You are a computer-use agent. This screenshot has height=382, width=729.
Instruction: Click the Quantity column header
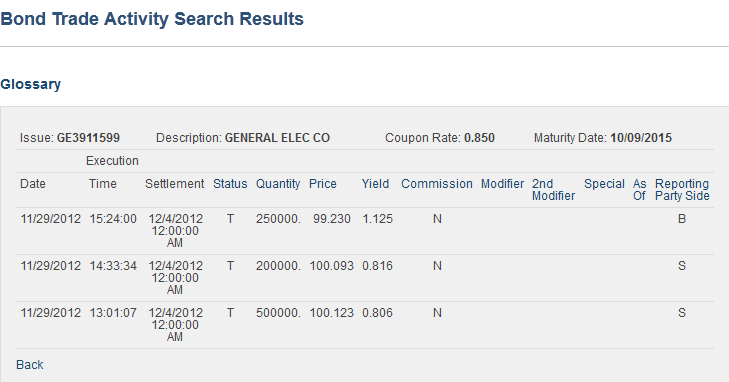click(x=278, y=184)
